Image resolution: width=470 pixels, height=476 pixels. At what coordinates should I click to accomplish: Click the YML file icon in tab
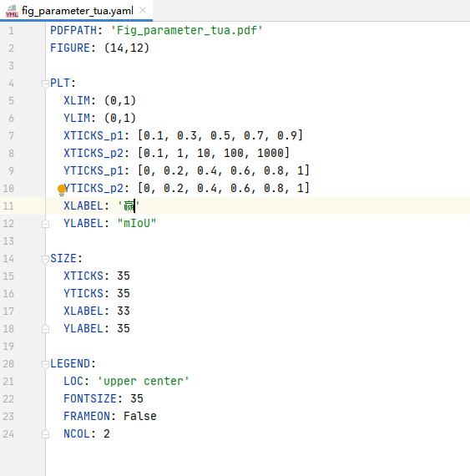click(12, 11)
